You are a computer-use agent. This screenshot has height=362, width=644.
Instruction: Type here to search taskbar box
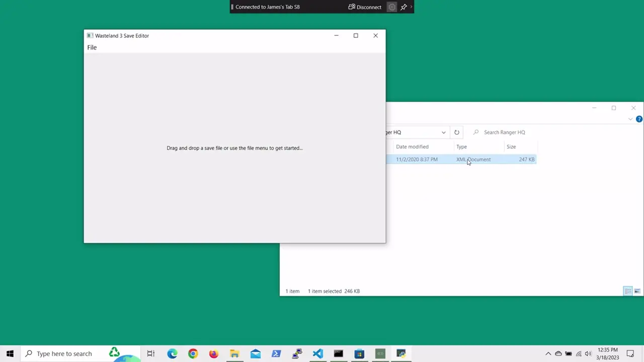pyautogui.click(x=80, y=353)
